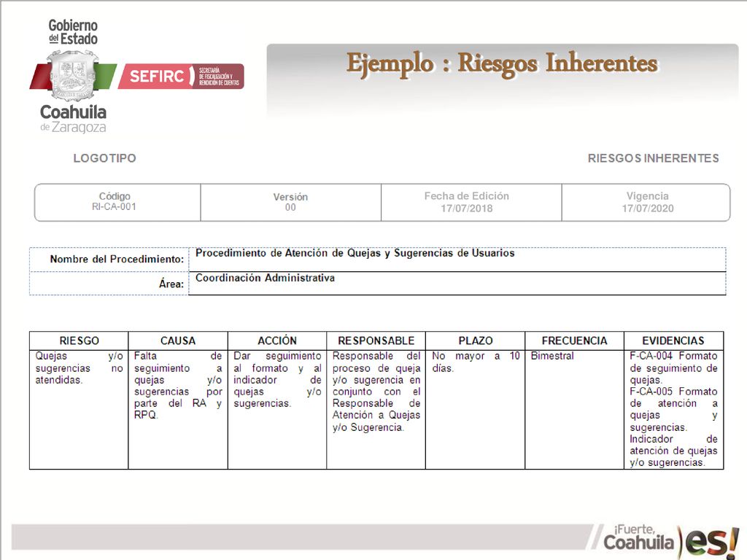Viewport: 747px width, 560px height.
Task: Click the F-CA-005 Formato de atención text
Action: 673,410
